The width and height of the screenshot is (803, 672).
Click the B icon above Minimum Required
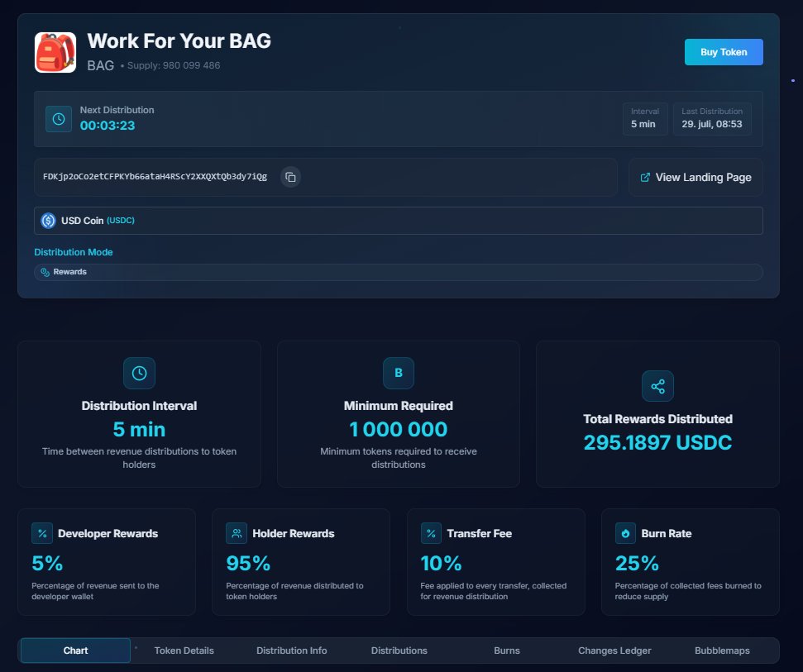tap(398, 373)
